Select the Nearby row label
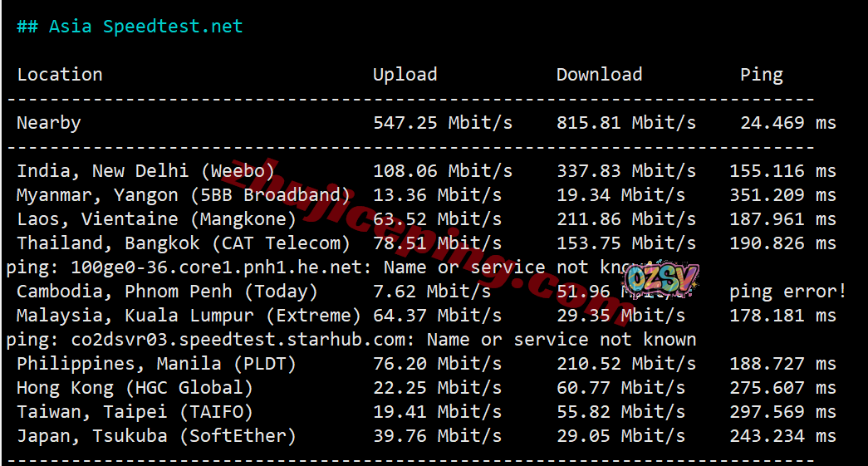868x466 pixels. tap(49, 123)
